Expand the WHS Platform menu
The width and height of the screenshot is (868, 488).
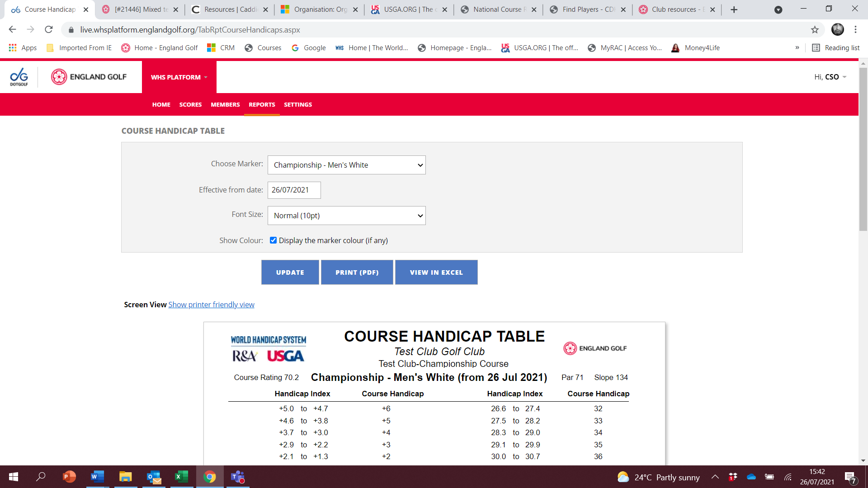coord(179,77)
